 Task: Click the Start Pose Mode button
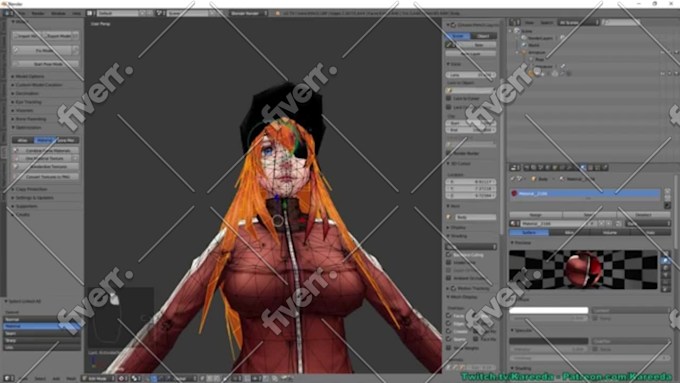[46, 64]
